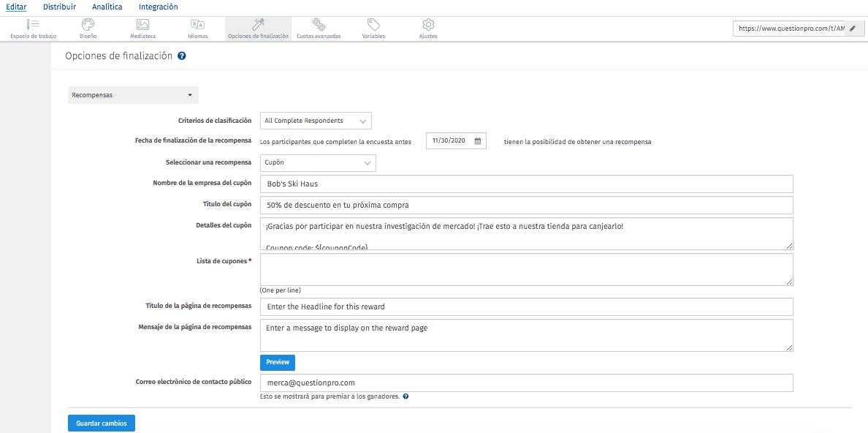This screenshot has width=868, height=433.
Task: Open the Criterios de clasificación dropdown
Action: 316,121
